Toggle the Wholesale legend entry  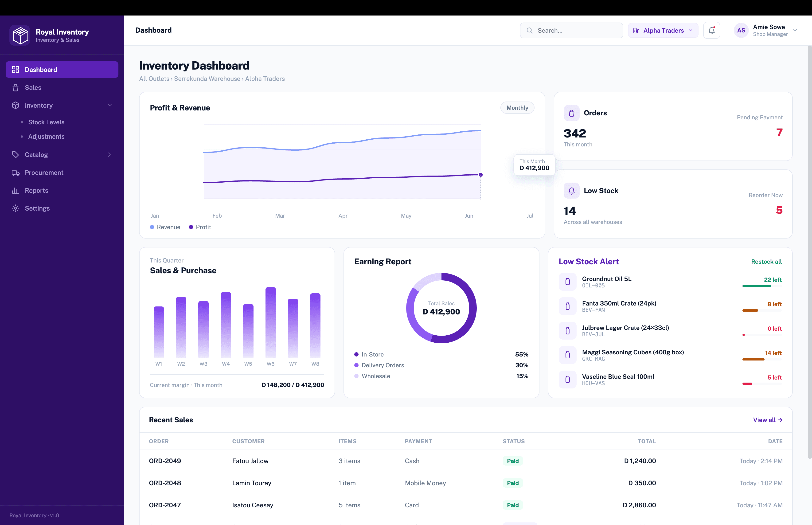(372, 376)
